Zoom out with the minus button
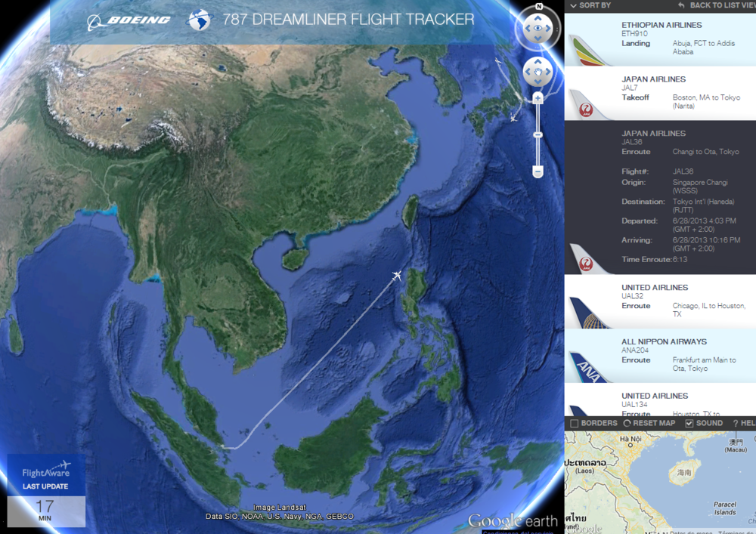This screenshot has height=534, width=756. (538, 171)
